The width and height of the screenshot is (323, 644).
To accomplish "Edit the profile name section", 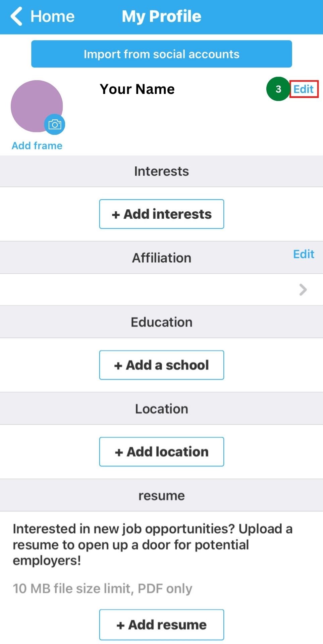I will pos(304,89).
